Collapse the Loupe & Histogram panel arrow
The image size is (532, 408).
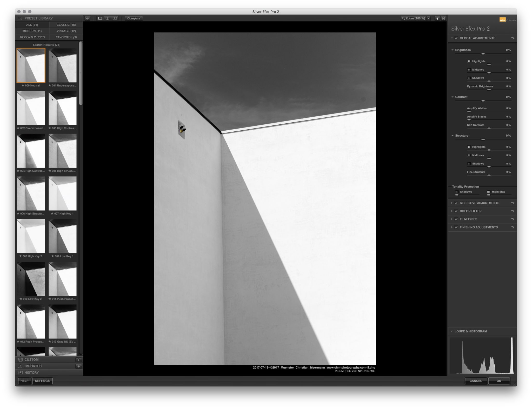pyautogui.click(x=452, y=331)
